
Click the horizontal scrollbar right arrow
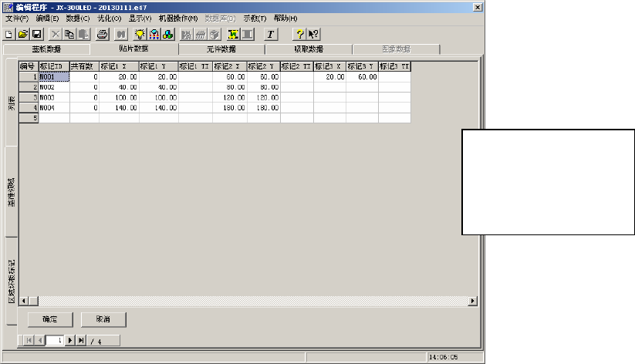pyautogui.click(x=477, y=301)
